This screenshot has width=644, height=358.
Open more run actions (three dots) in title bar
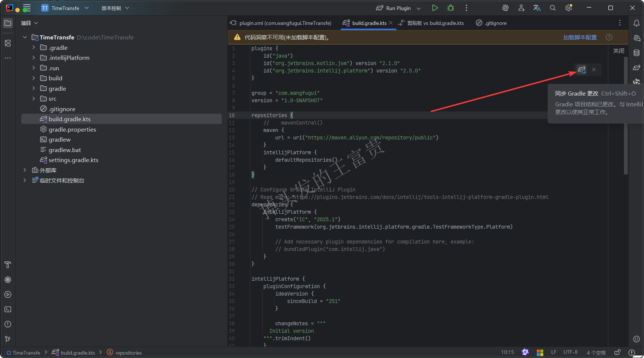click(466, 8)
